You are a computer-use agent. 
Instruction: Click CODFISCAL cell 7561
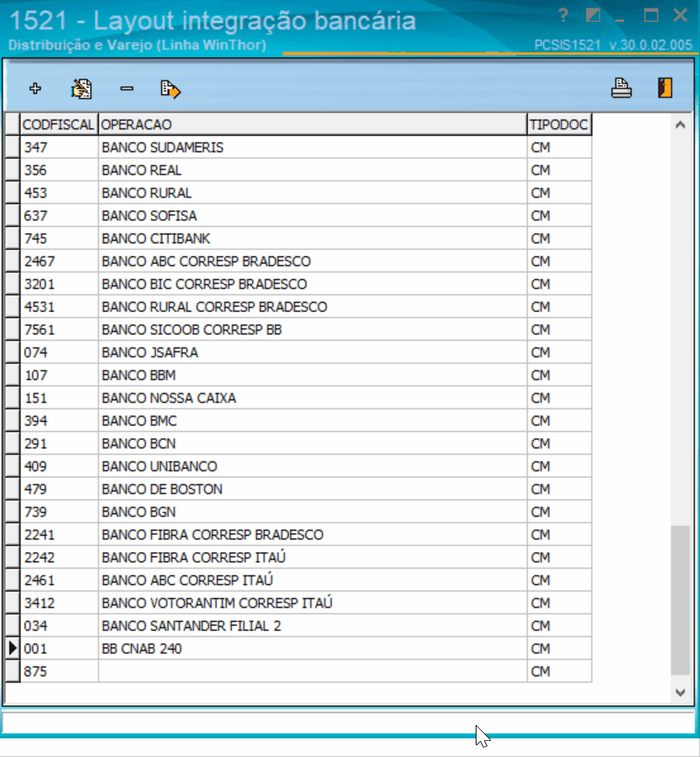point(59,329)
